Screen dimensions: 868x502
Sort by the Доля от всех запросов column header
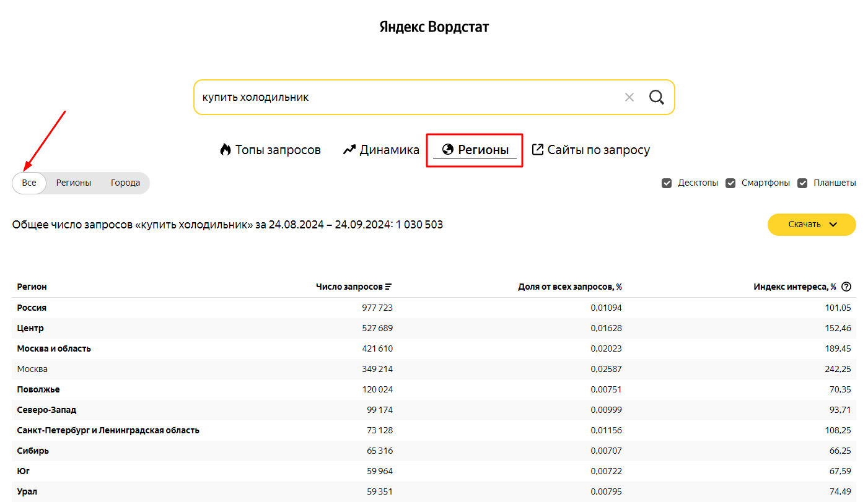pyautogui.click(x=570, y=287)
